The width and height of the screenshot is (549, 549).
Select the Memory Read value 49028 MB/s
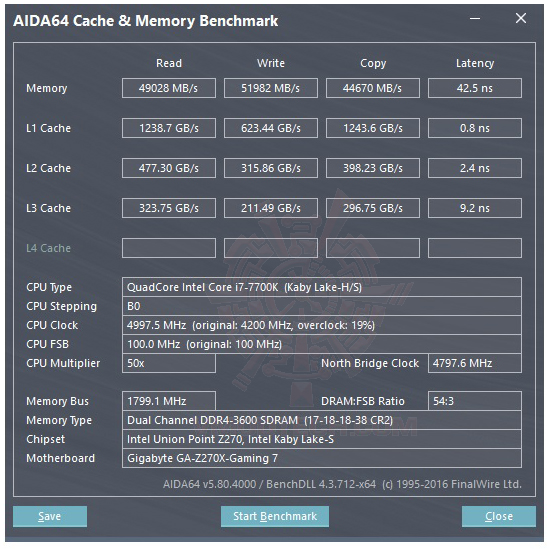(x=169, y=88)
